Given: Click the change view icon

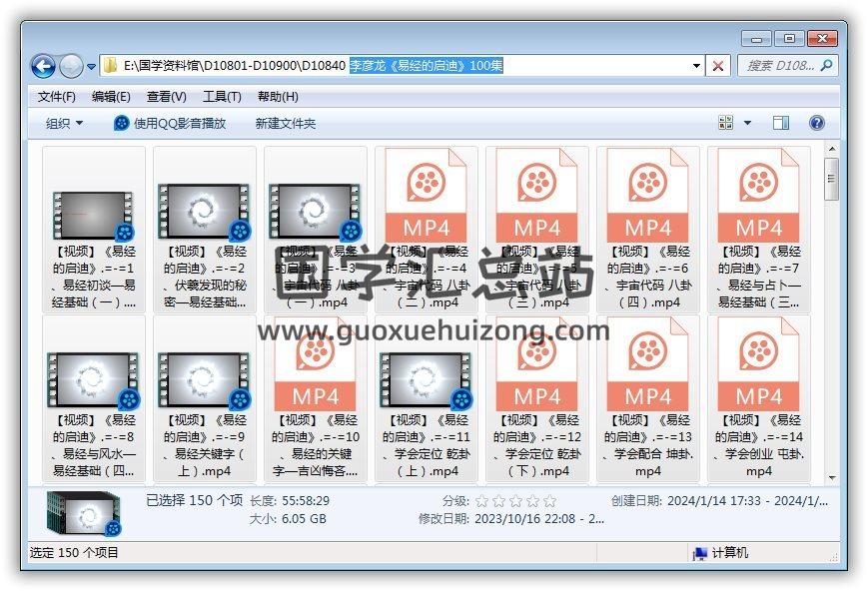Looking at the screenshot, I should click(x=726, y=123).
